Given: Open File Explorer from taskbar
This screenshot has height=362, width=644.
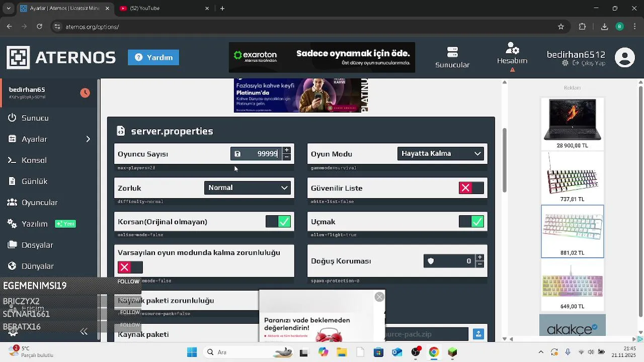Looking at the screenshot, I should pyautogui.click(x=342, y=352).
